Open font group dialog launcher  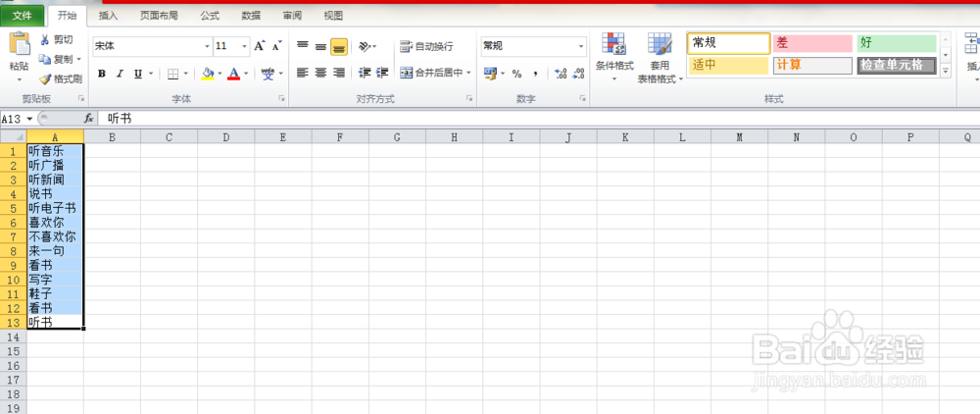[x=281, y=99]
